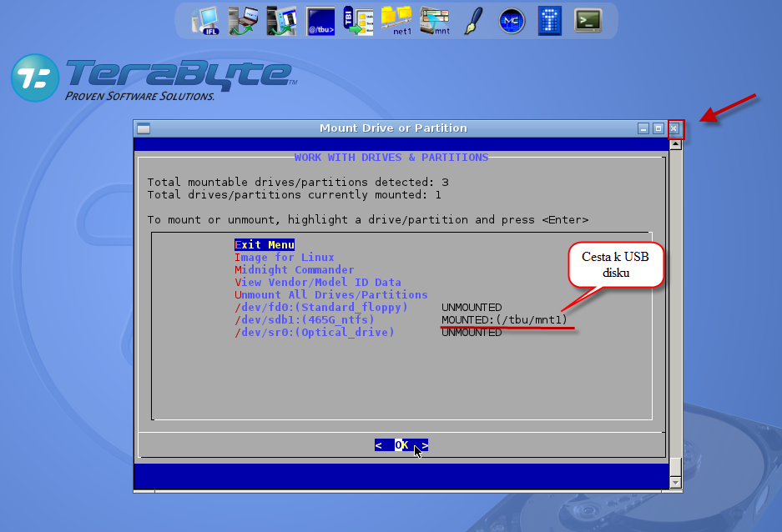Viewport: 782px width, 532px height.
Task: Click the scrollbar down arrow
Action: point(676,482)
